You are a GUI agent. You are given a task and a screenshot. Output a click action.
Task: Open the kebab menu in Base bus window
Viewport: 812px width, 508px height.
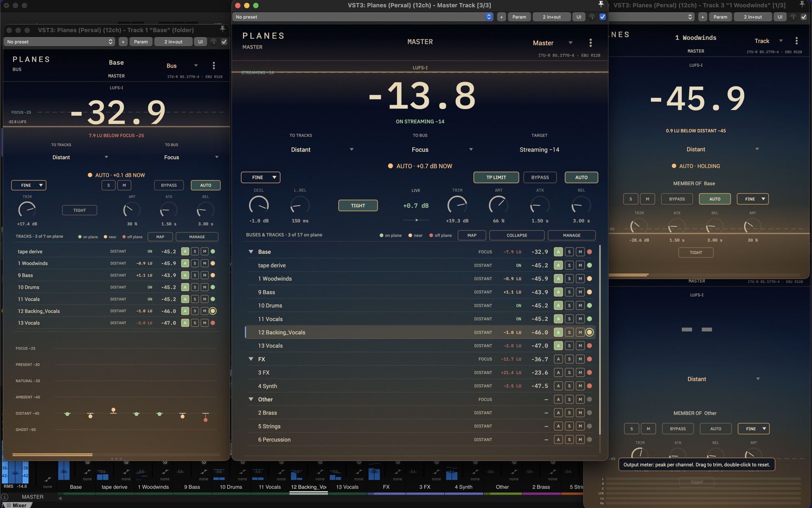(214, 65)
